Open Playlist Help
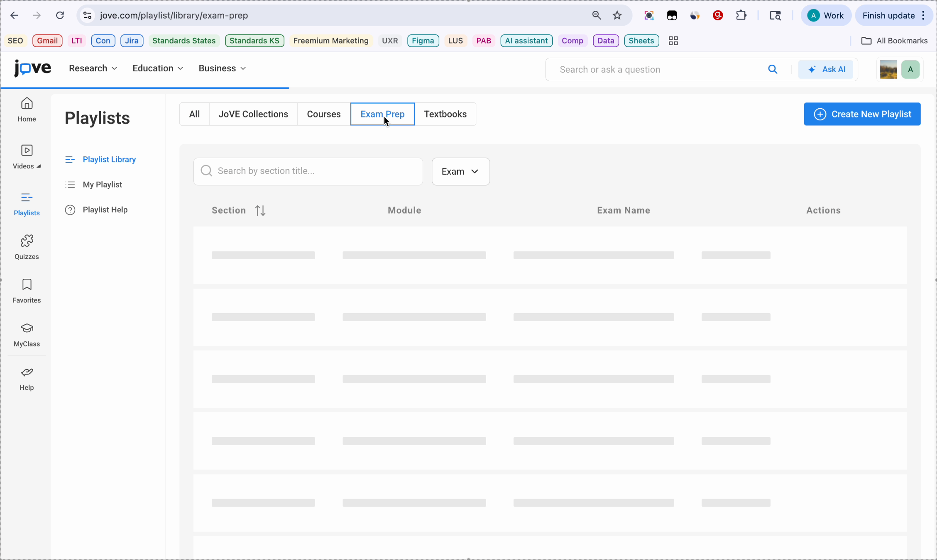Image resolution: width=937 pixels, height=560 pixels. point(96,210)
